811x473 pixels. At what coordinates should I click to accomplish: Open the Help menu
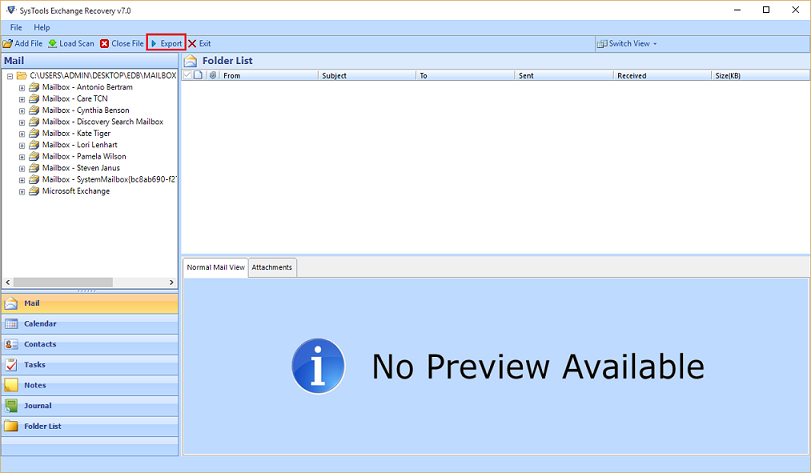(x=41, y=27)
